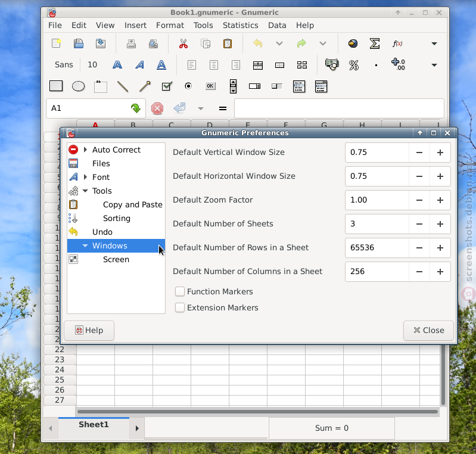Click the Default Number of Rows value field
Viewport: 476px width, 454px height.
coord(377,248)
